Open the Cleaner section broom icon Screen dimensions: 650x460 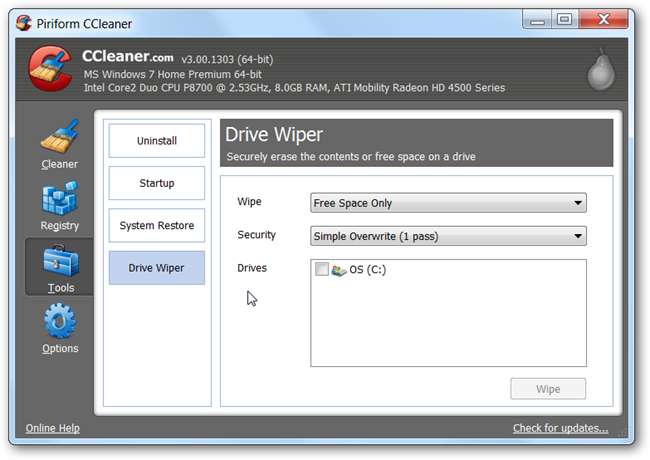tap(59, 137)
